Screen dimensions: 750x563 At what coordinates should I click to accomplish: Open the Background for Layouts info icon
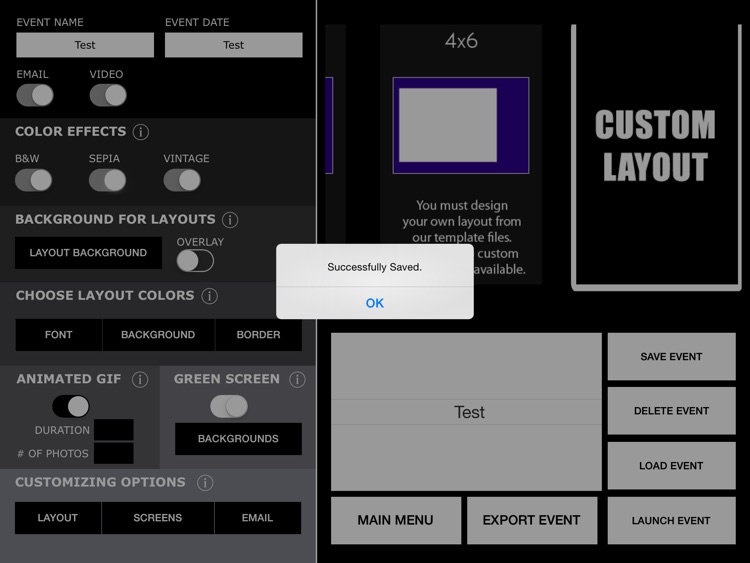230,220
